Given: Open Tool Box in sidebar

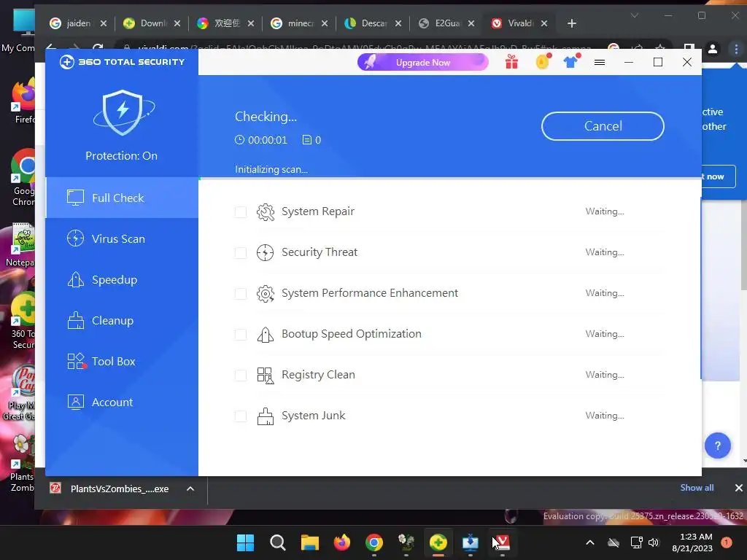Looking at the screenshot, I should (122, 362).
